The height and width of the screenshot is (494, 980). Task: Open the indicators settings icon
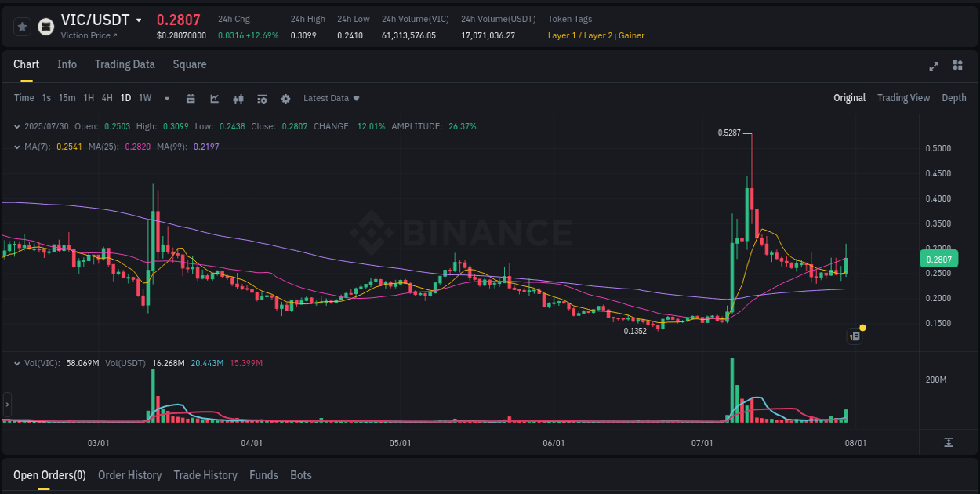tap(261, 98)
